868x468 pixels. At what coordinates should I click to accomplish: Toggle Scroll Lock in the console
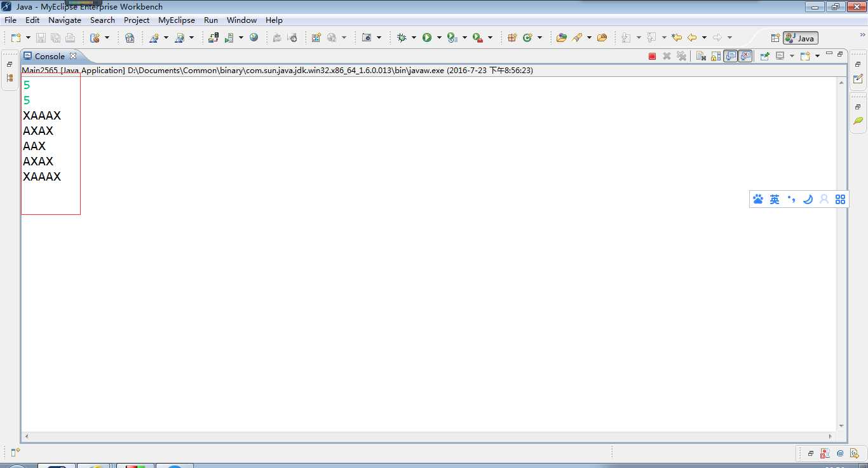coord(715,56)
